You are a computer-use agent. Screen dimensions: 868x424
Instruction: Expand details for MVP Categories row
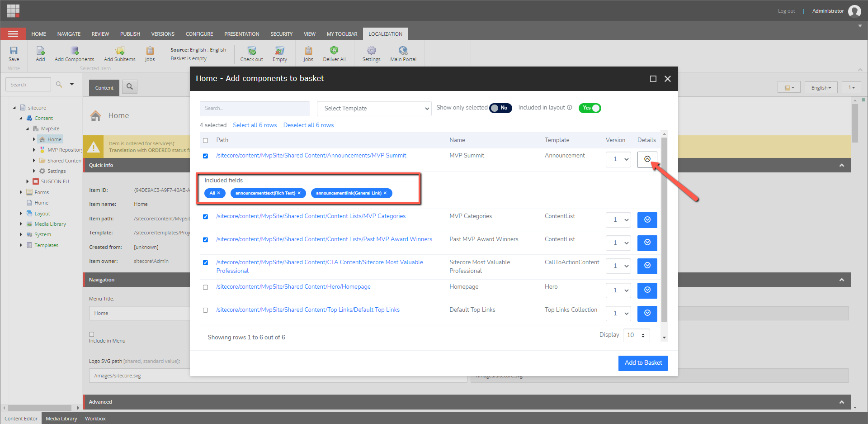click(x=647, y=220)
